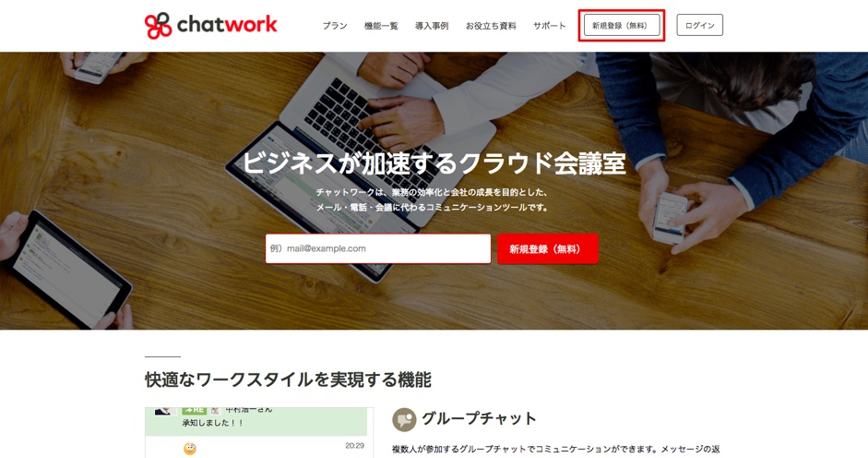Image resolution: width=868 pixels, height=458 pixels.
Task: Click the グループチャット heading
Action: click(x=479, y=418)
